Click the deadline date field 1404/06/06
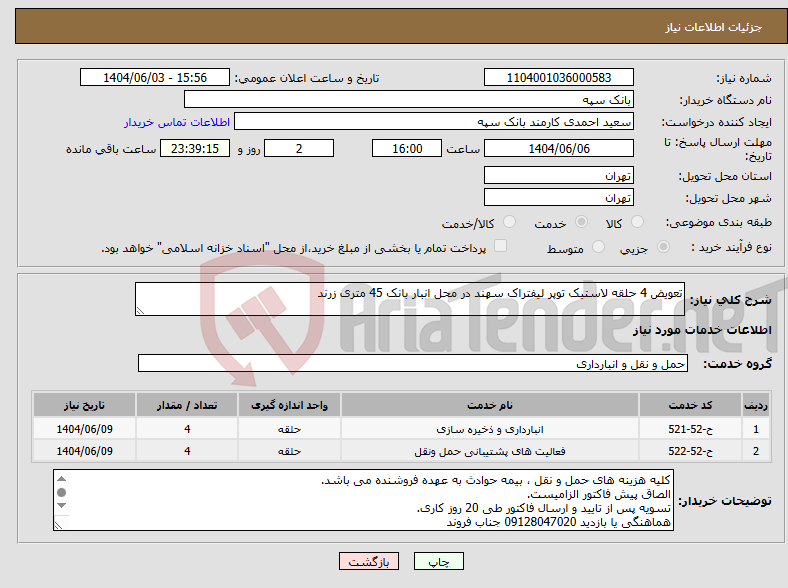This screenshot has width=788, height=588. [x=558, y=148]
